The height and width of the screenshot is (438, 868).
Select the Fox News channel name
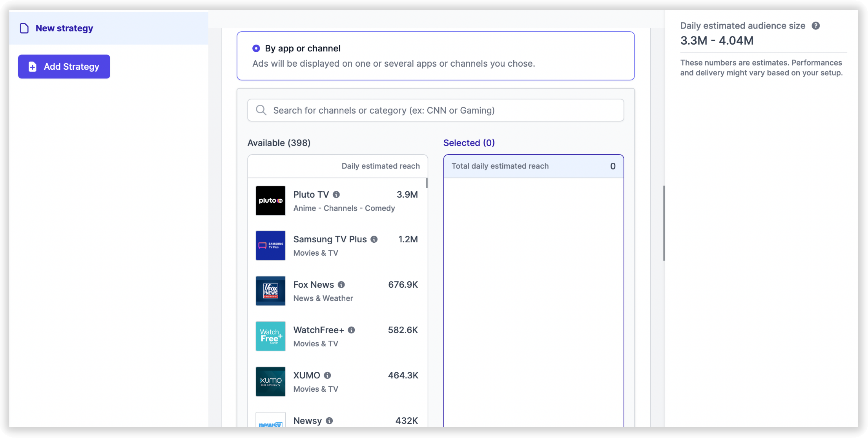(314, 285)
